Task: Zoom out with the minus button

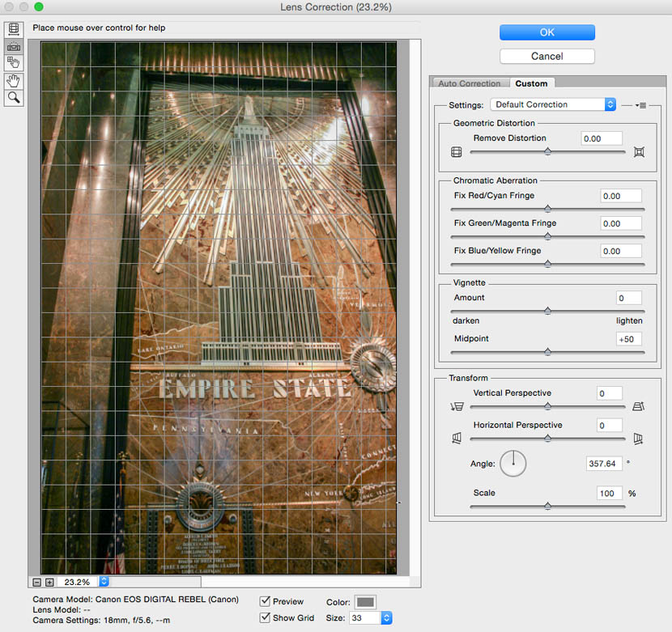Action: coord(37,582)
